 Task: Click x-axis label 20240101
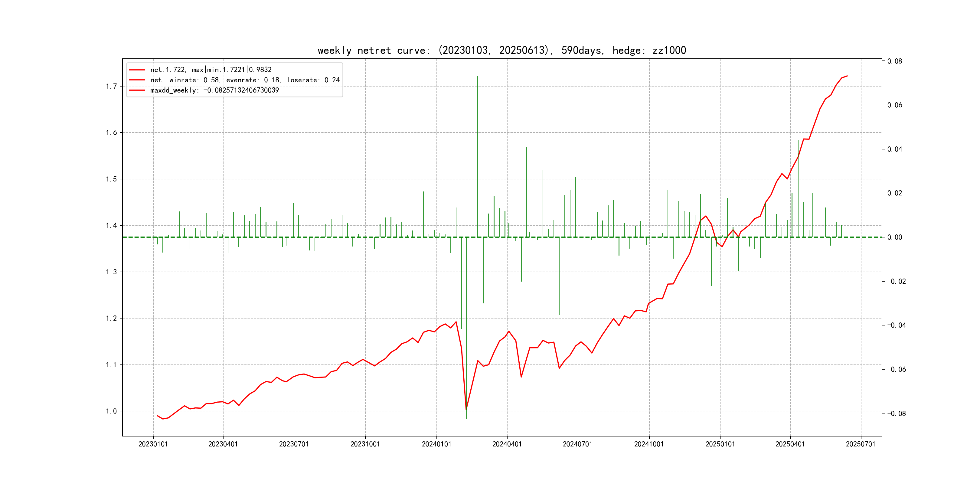[436, 444]
